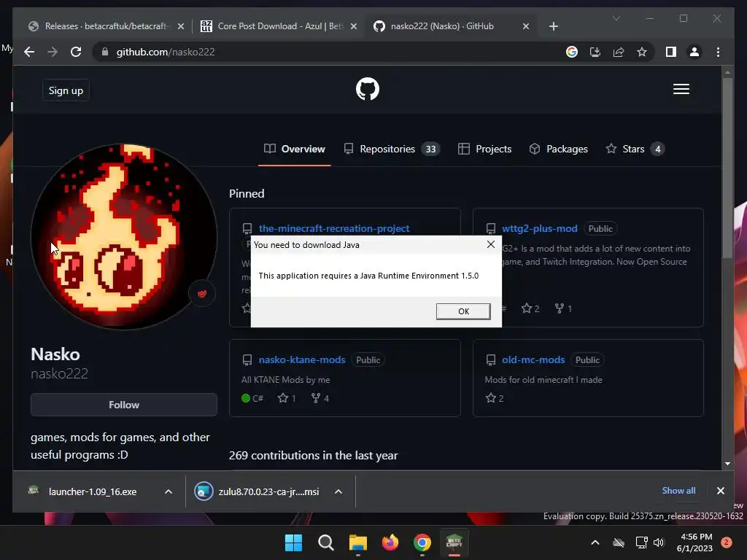The height and width of the screenshot is (560, 747).
Task: Open the Packages tab
Action: (558, 149)
